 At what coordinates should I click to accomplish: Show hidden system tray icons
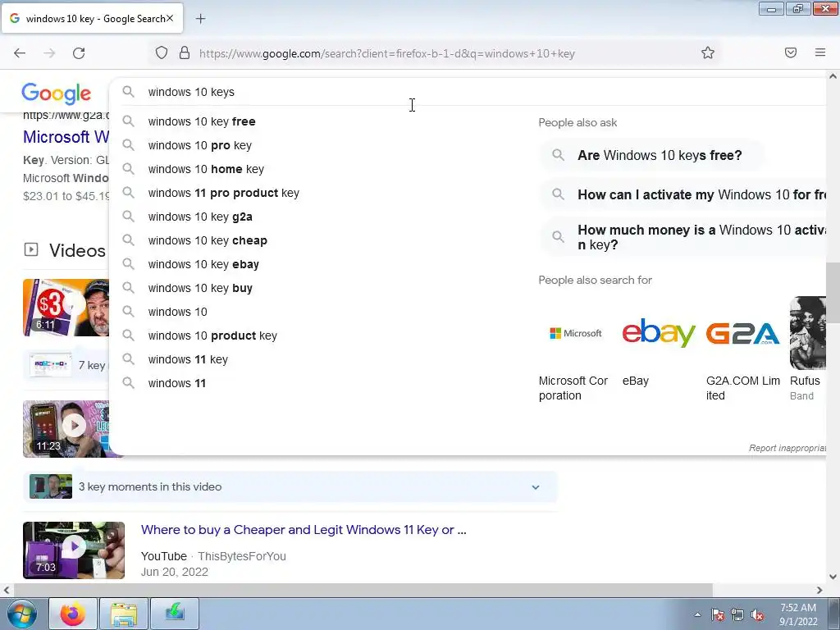point(697,614)
